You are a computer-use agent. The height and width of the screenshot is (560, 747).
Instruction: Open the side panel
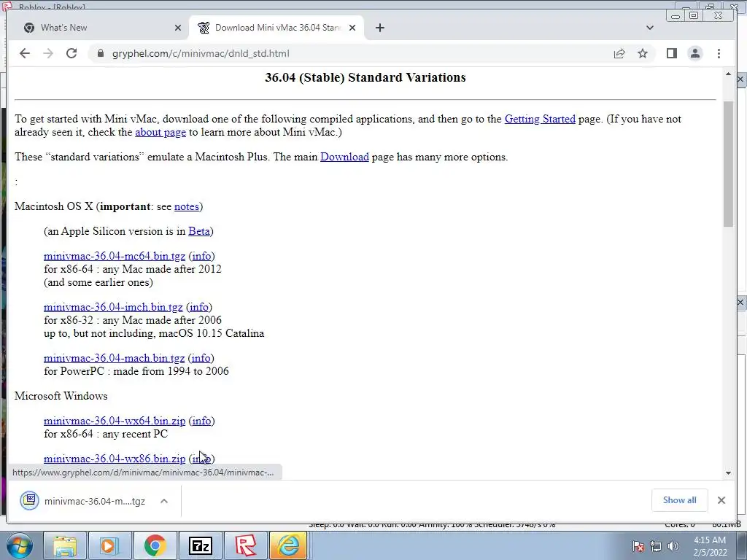(x=672, y=53)
